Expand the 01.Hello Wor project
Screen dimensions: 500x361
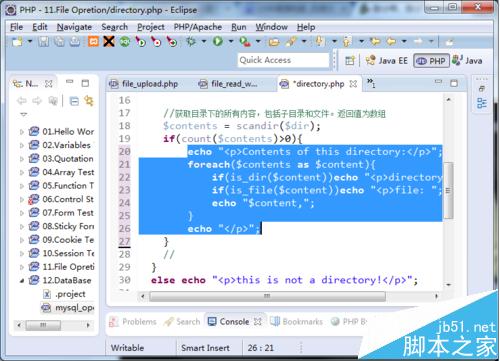coord(22,132)
